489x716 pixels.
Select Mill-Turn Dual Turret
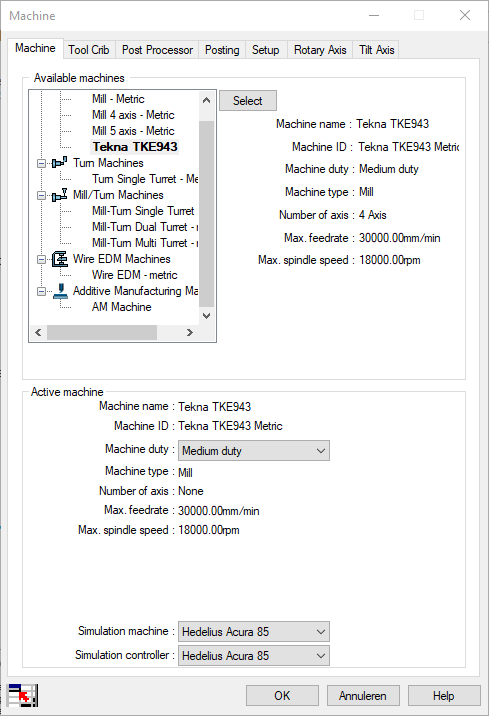(145, 227)
